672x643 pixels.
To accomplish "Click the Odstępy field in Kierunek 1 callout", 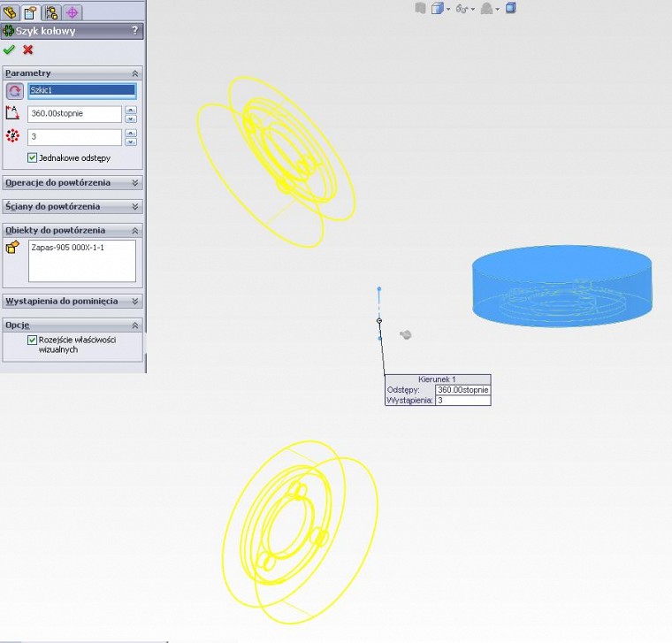I will [x=462, y=390].
